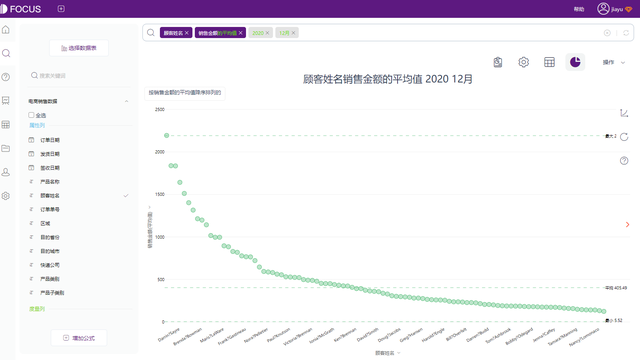Viewport: 640px width, 360px height.
Task: Click the refresh icon in the query bar
Action: 626,33
